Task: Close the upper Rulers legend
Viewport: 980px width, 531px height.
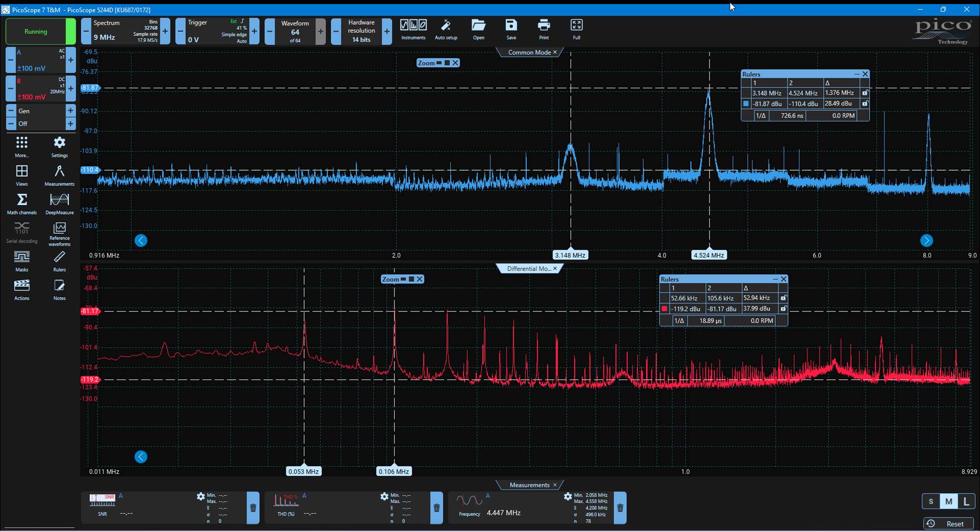Action: 865,74
